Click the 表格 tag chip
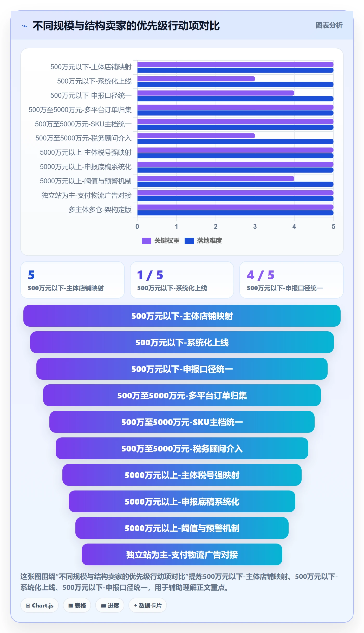This screenshot has height=633, width=364. (77, 605)
